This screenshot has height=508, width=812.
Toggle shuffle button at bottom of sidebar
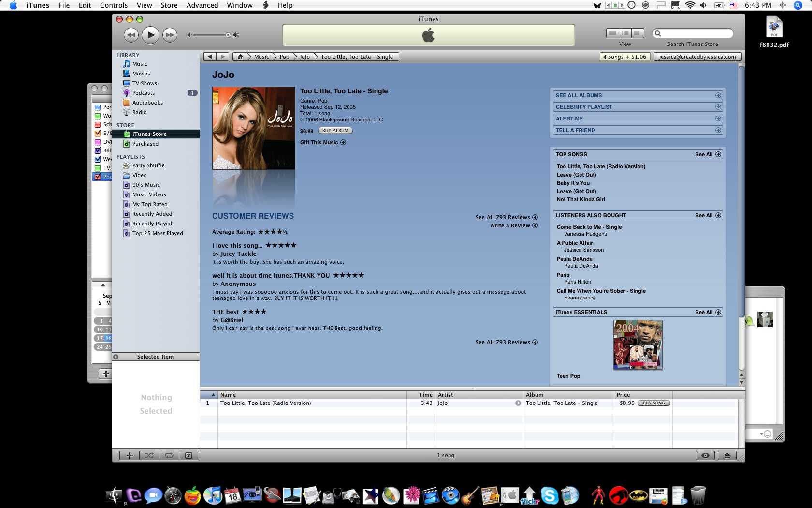point(149,455)
